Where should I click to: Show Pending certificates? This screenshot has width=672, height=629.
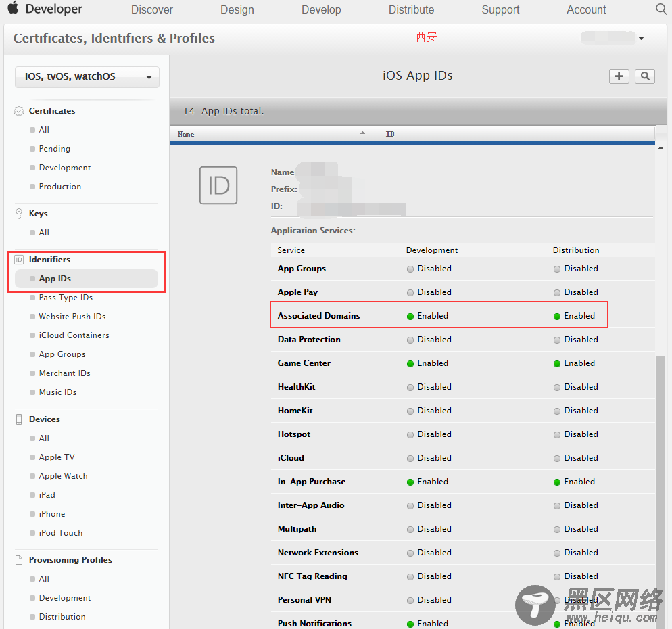tap(55, 148)
